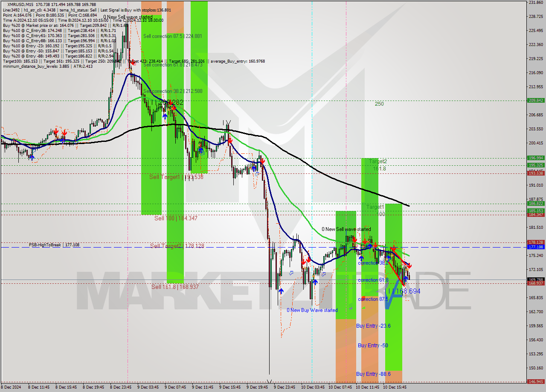The width and height of the screenshot is (546, 392).
Task: Click the '9 Dec 07:45' time axis label
Action: point(176,388)
